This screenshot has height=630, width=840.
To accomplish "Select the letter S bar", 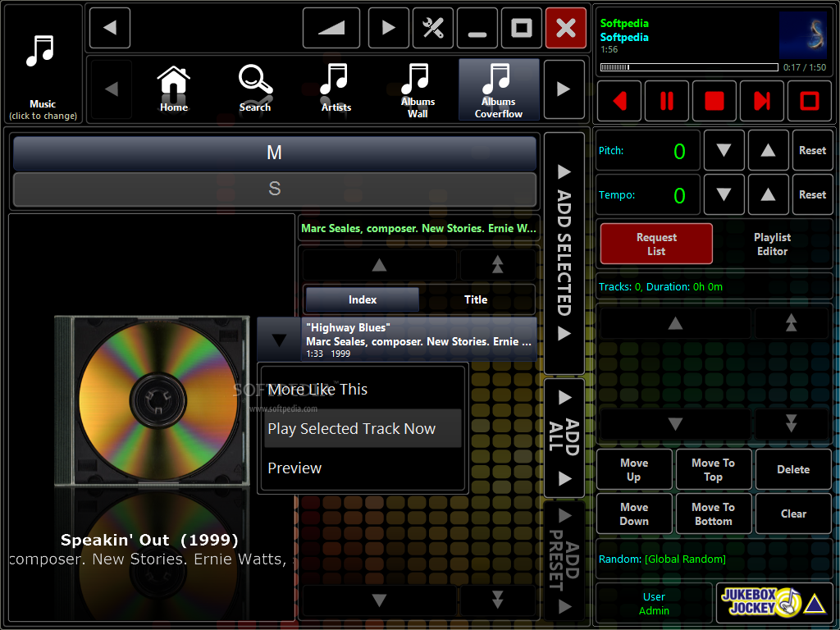I will 274,189.
